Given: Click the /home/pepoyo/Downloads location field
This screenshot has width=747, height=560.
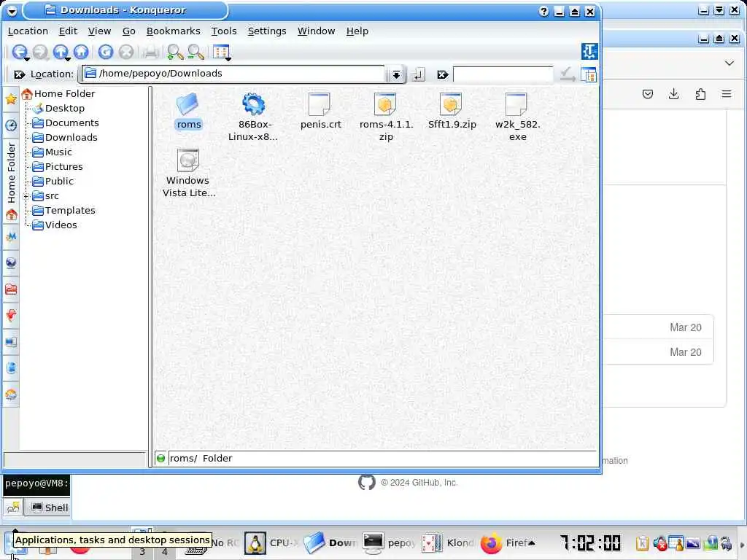Looking at the screenshot, I should click(x=233, y=74).
